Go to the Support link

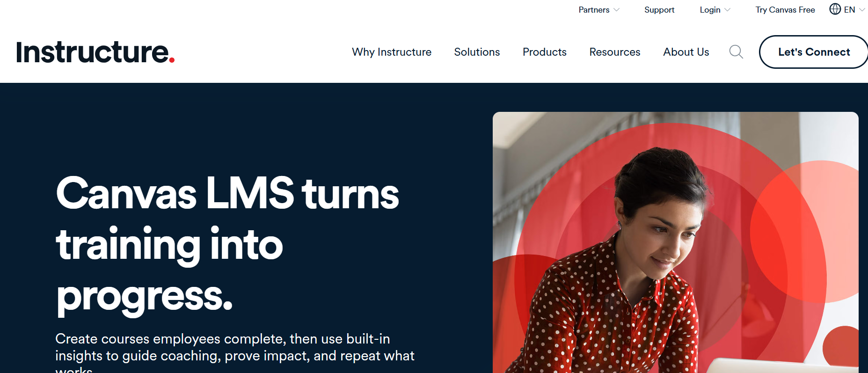659,10
